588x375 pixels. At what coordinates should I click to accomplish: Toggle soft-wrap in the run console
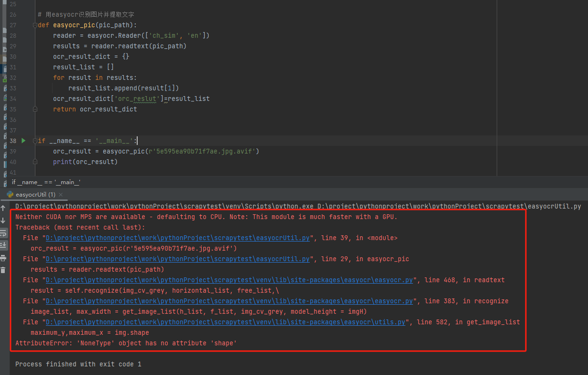(x=3, y=233)
